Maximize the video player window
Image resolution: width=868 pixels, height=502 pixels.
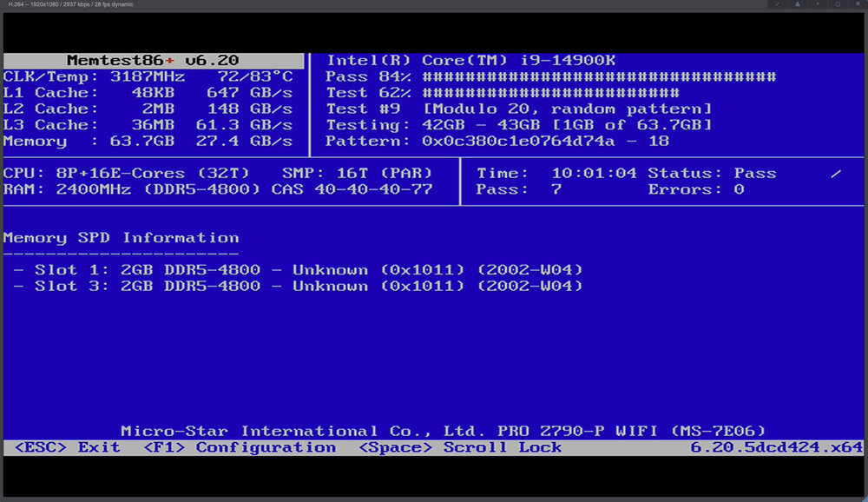[x=838, y=3]
